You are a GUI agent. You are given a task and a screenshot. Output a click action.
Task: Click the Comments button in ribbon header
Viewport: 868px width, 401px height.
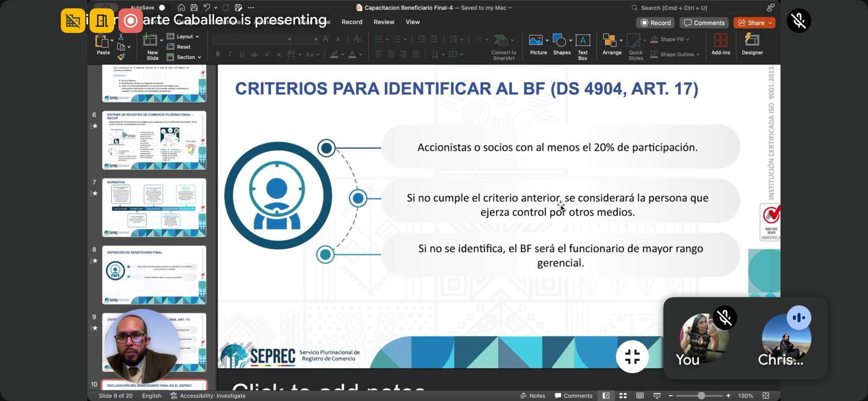coord(704,23)
